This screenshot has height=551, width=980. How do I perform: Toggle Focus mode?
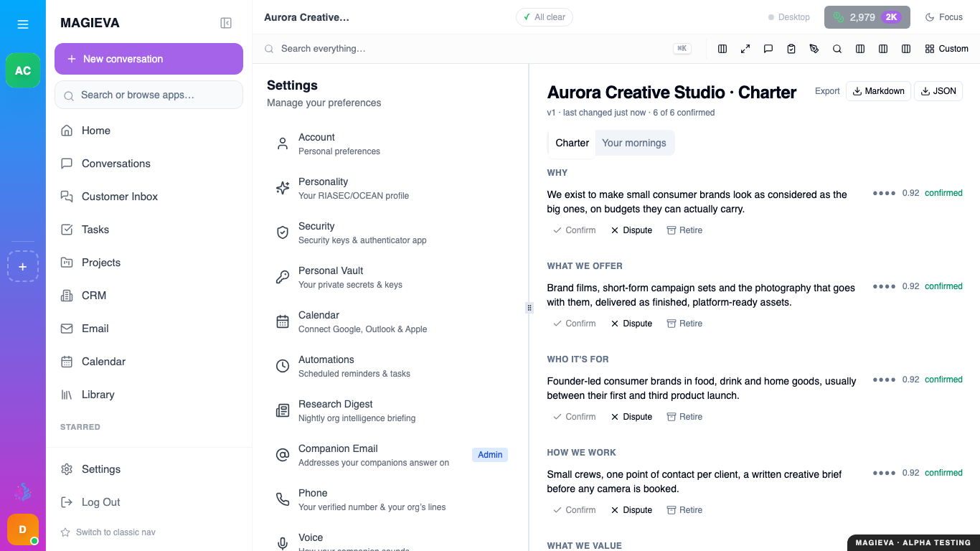click(944, 17)
